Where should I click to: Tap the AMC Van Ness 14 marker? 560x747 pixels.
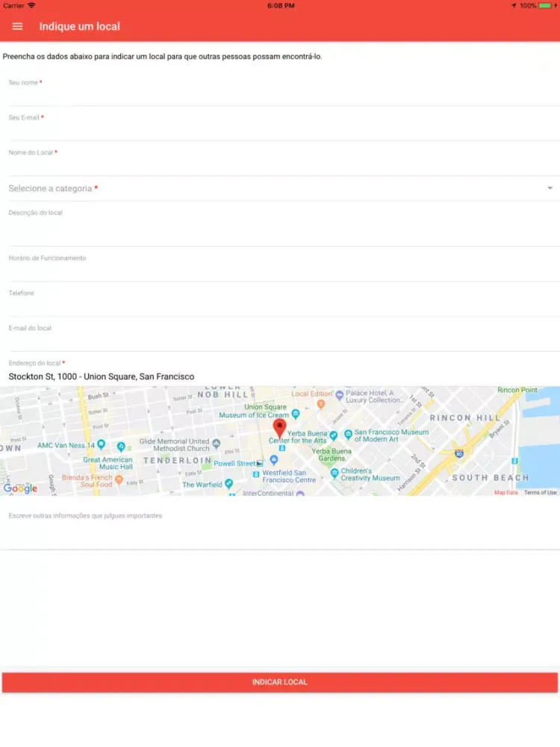click(x=102, y=444)
